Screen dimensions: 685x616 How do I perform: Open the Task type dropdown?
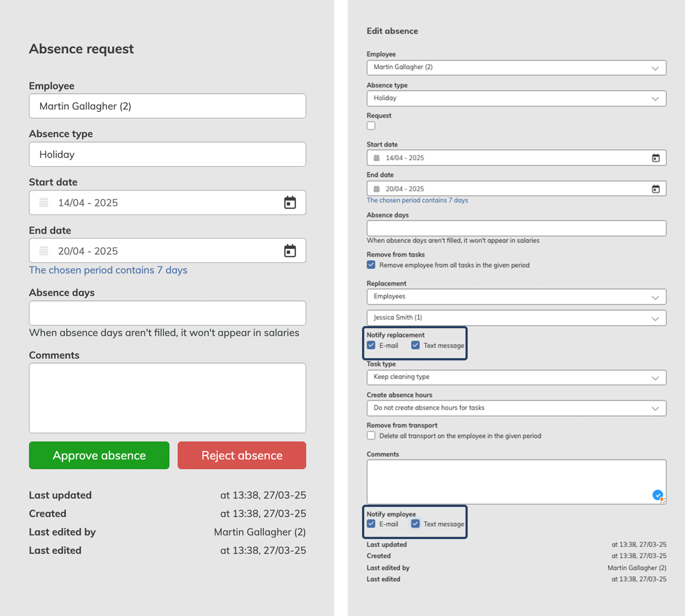point(516,377)
